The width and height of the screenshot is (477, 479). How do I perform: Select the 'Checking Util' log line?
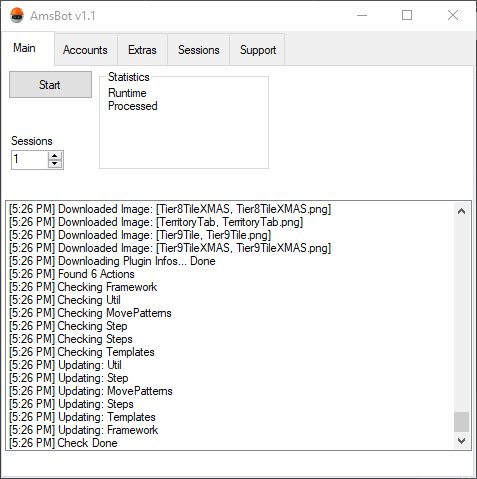pyautogui.click(x=65, y=300)
